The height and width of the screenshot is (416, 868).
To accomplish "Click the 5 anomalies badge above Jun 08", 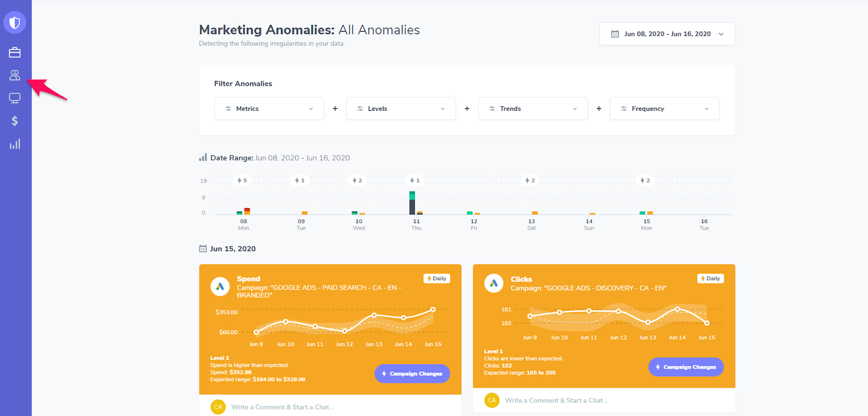I will [242, 180].
